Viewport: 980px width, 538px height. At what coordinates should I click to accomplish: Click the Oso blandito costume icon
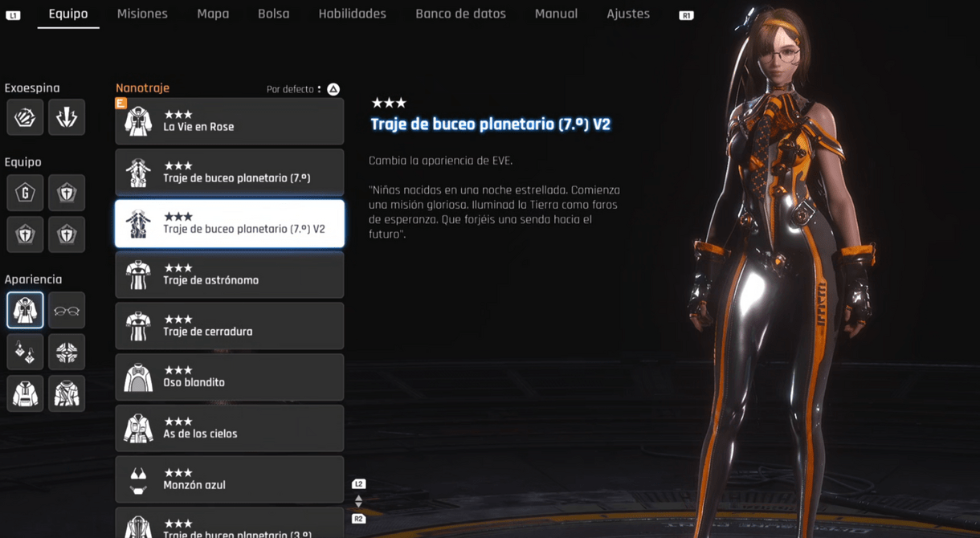(x=138, y=377)
